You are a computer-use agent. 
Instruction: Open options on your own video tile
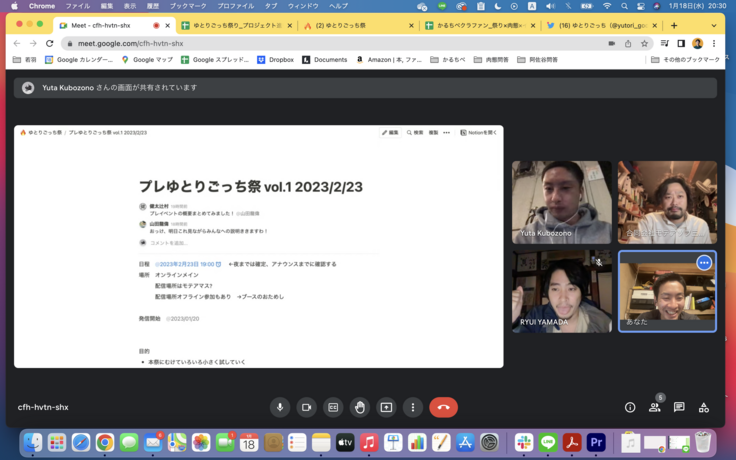pos(704,263)
